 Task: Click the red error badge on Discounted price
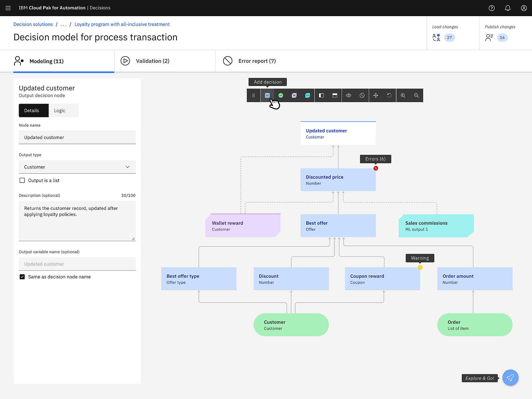coord(376,168)
